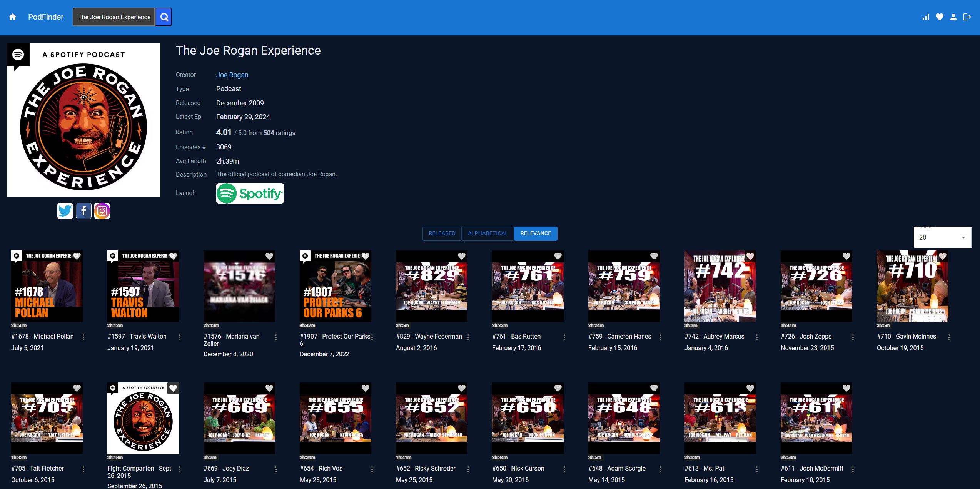Screen dimensions: 980x489
Task: Open the podcast's Twitter page
Action: click(x=65, y=211)
